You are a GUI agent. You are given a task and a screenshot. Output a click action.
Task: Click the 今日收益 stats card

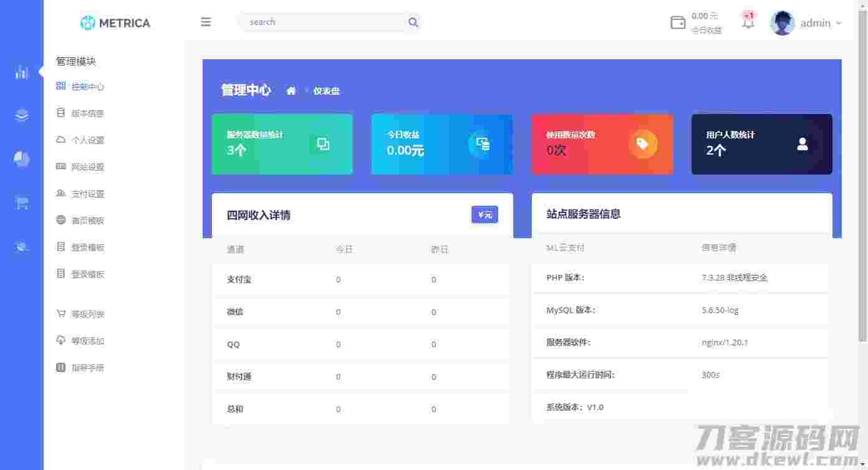[x=441, y=143]
